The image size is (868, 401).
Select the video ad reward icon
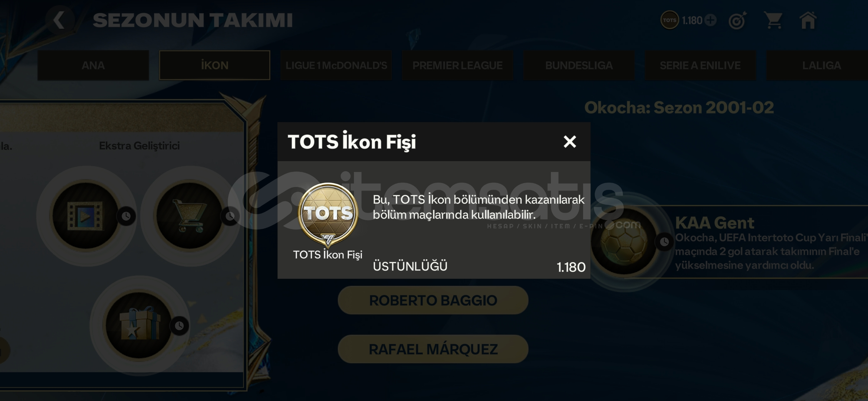click(x=85, y=216)
